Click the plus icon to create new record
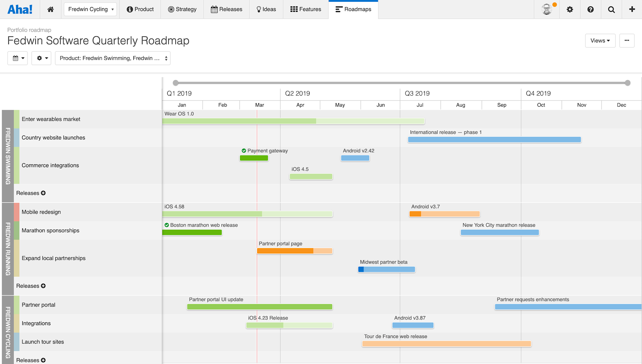 (x=632, y=9)
